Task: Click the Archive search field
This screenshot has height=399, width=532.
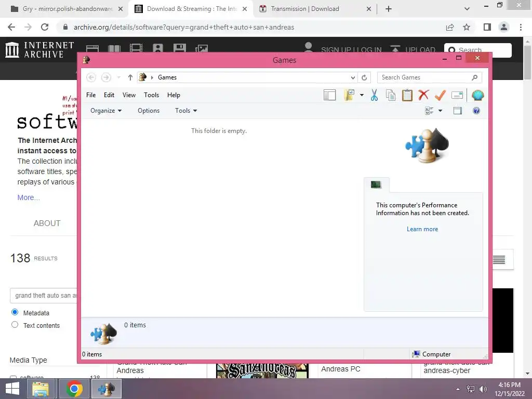Action: (478, 50)
